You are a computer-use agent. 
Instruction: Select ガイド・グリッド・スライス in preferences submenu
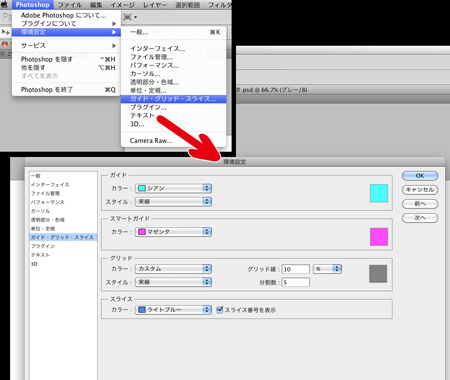click(x=173, y=99)
